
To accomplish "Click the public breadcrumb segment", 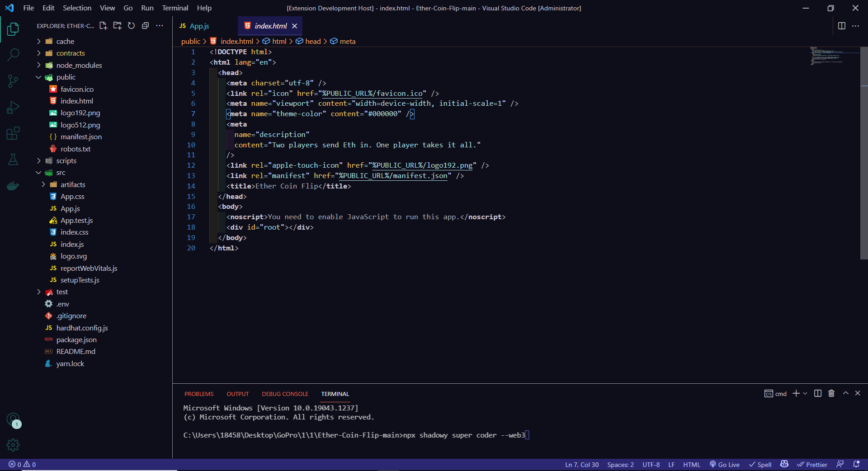I will pyautogui.click(x=191, y=42).
